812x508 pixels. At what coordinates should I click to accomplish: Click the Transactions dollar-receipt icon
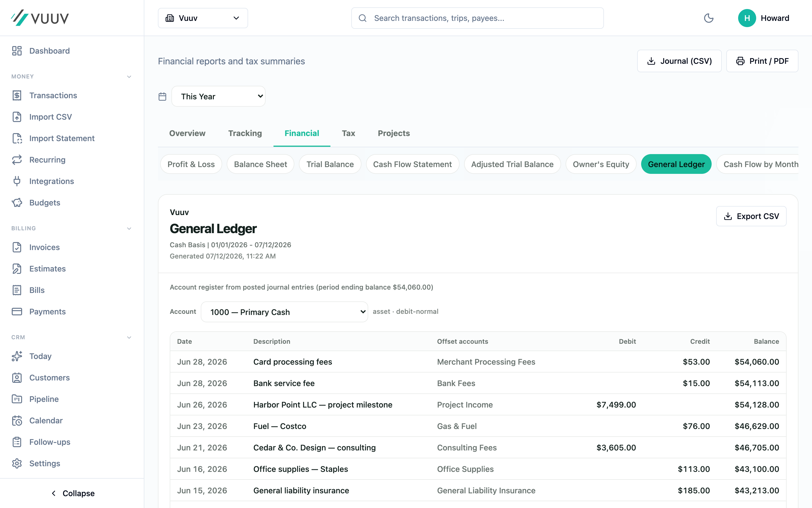pyautogui.click(x=17, y=95)
